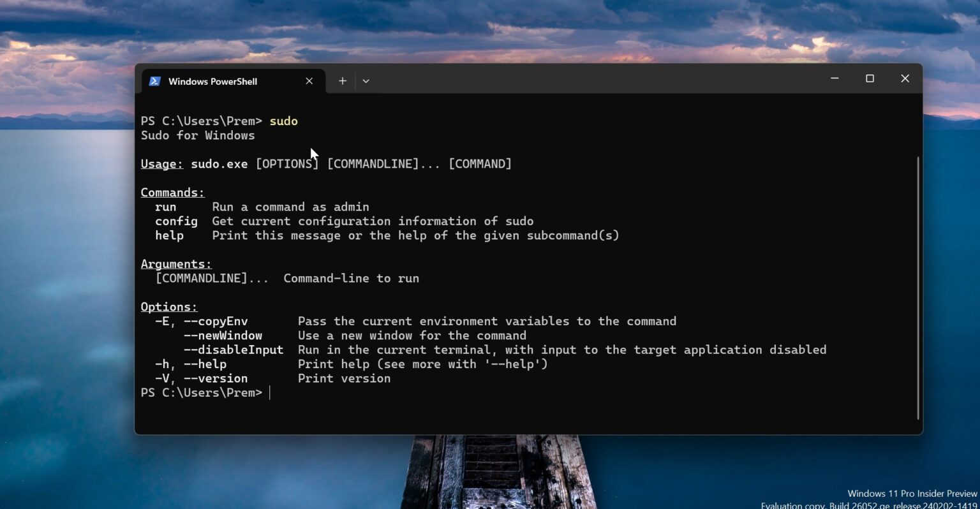Click the mouse cursor position in terminal
Viewport: 980px width, 509px height.
(x=313, y=153)
